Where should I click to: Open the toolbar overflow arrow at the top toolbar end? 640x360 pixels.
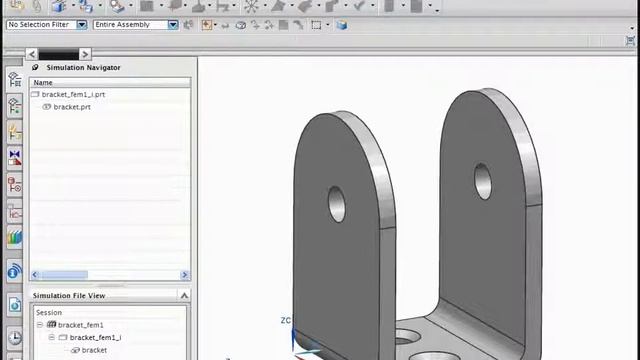click(437, 10)
